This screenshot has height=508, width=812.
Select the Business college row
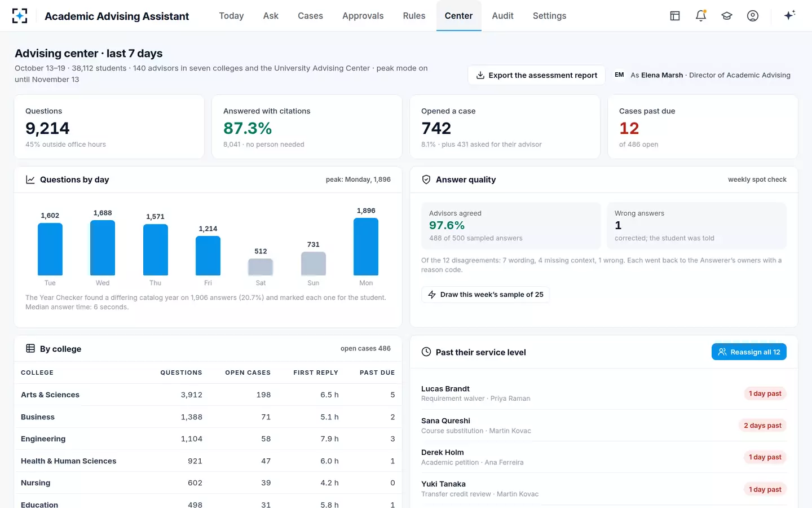208,417
